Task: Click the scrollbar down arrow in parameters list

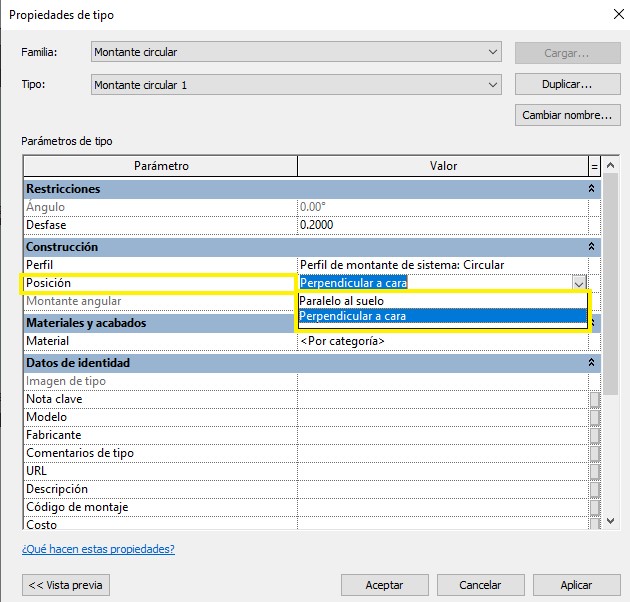Action: click(x=611, y=521)
